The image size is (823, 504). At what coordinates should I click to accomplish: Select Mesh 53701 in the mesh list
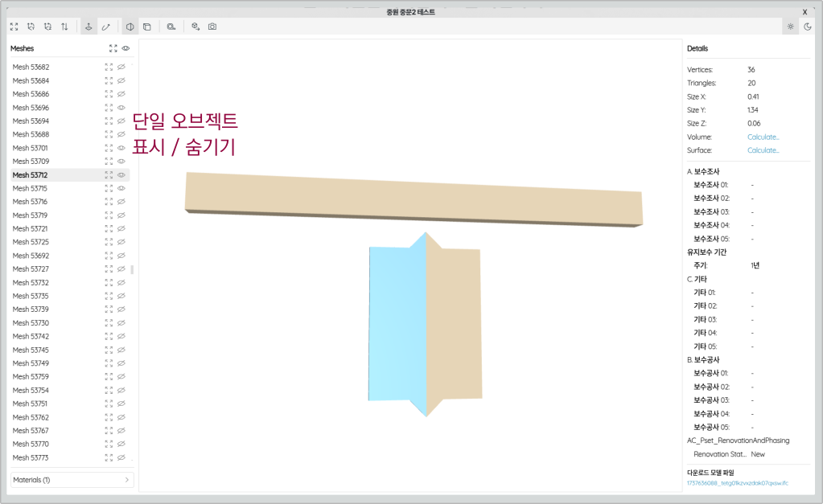click(31, 148)
